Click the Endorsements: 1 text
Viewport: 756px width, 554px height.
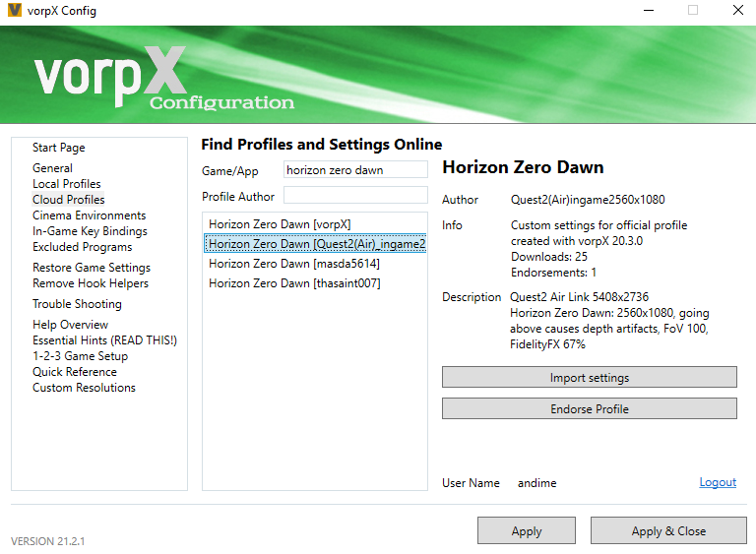coord(553,273)
